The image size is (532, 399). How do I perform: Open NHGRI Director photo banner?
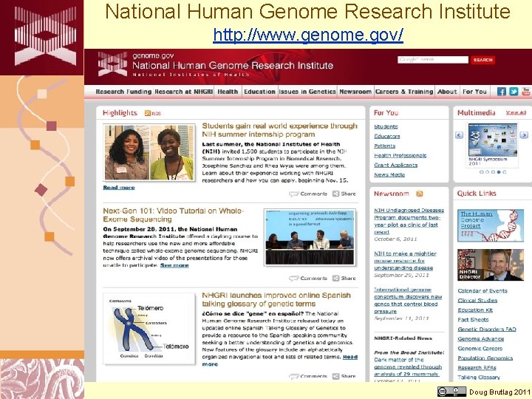coord(491,265)
